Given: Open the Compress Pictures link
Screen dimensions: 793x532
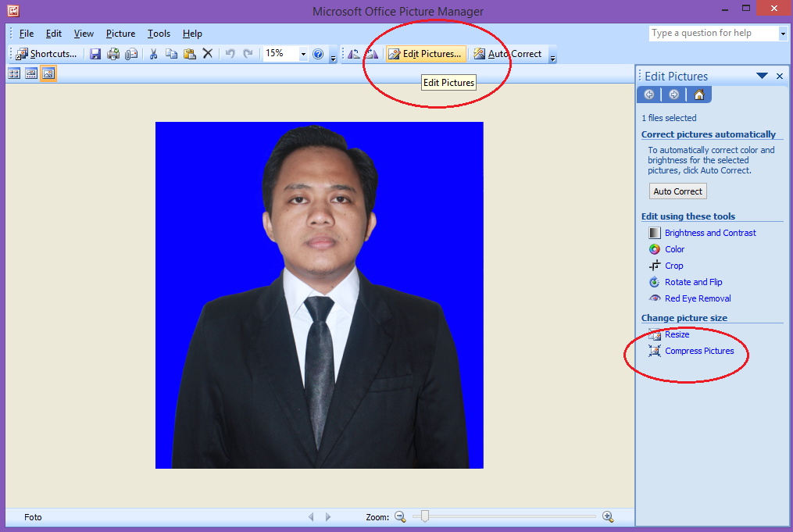Looking at the screenshot, I should [699, 351].
